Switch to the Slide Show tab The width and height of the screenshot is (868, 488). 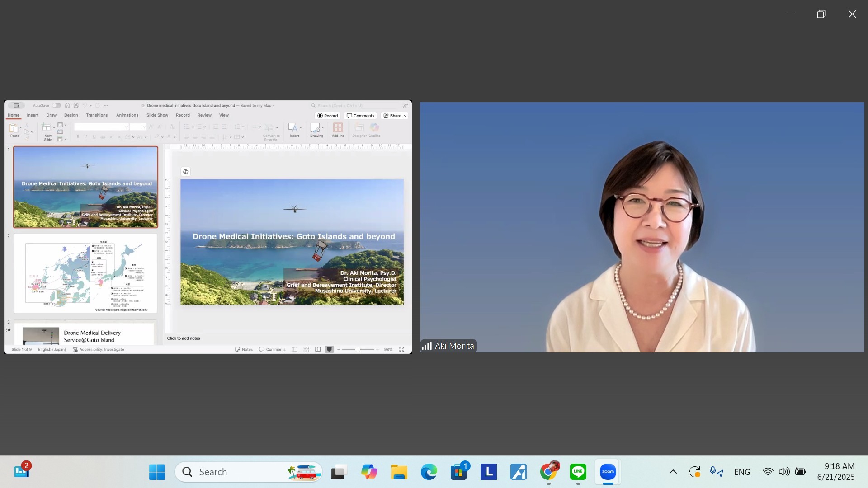point(157,115)
